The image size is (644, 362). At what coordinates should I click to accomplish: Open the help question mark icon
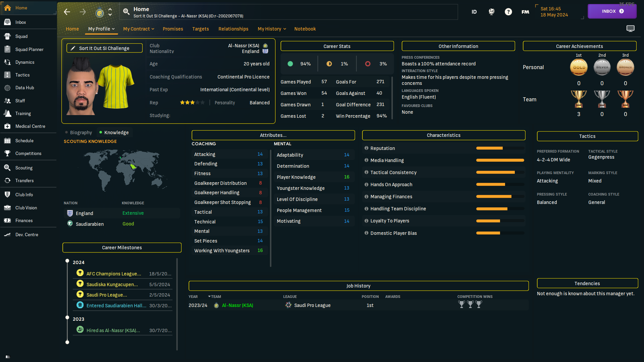(x=508, y=12)
